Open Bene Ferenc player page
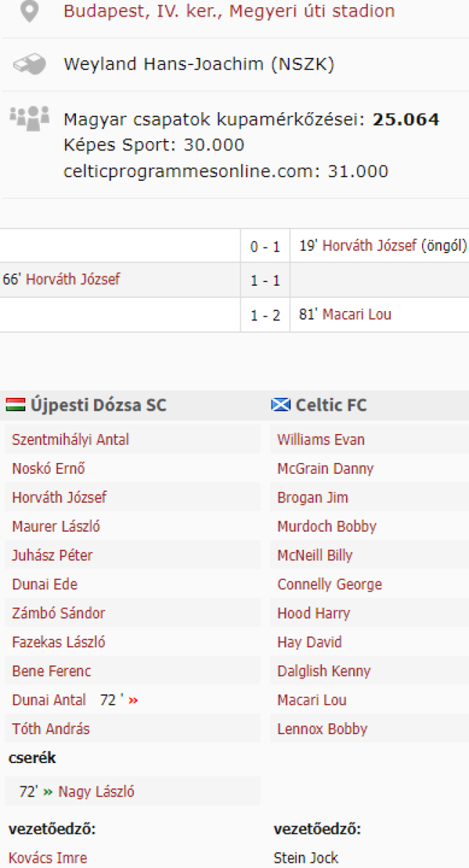The width and height of the screenshot is (469, 868). coord(51,671)
